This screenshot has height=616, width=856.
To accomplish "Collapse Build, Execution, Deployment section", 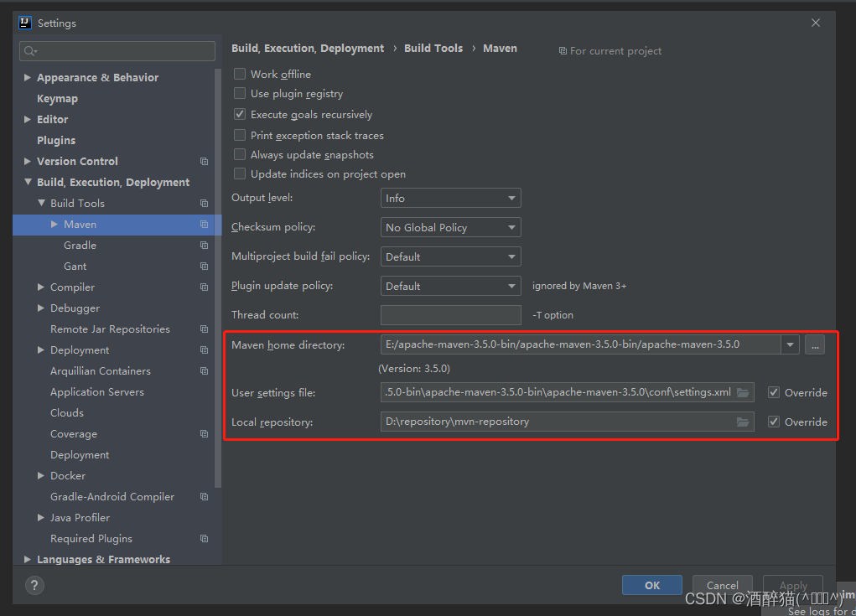I will click(x=28, y=182).
